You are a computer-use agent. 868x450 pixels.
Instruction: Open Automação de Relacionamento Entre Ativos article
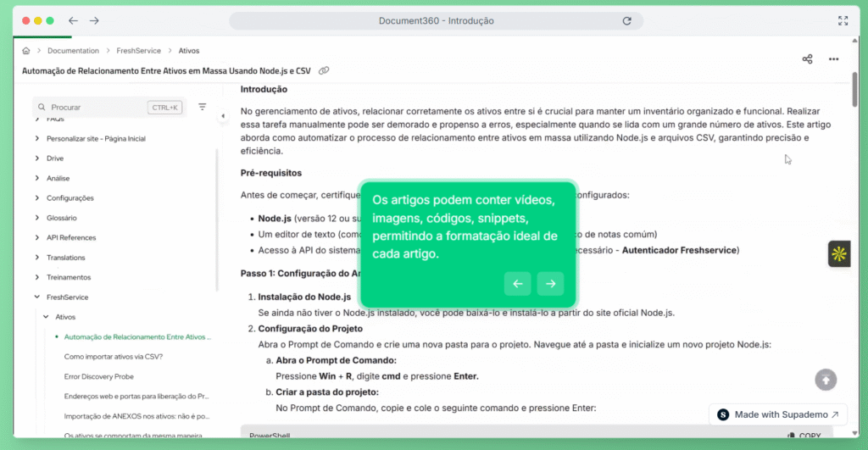point(137,336)
